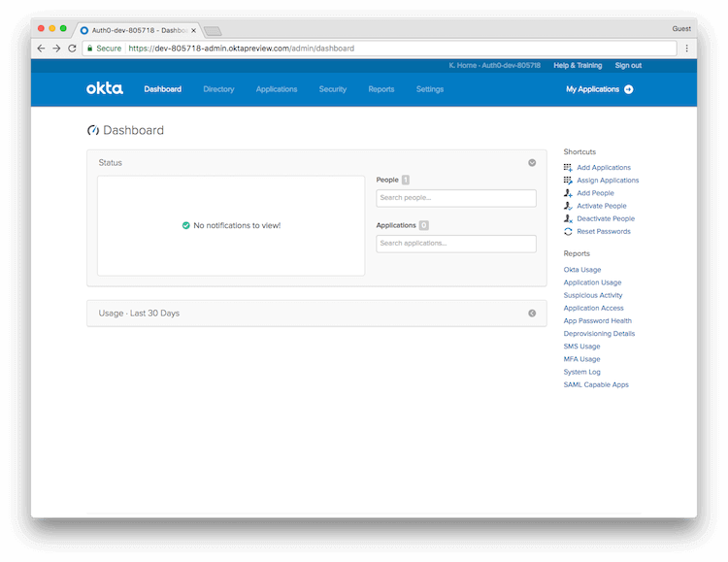
Task: Open the Directory menu
Action: (218, 89)
